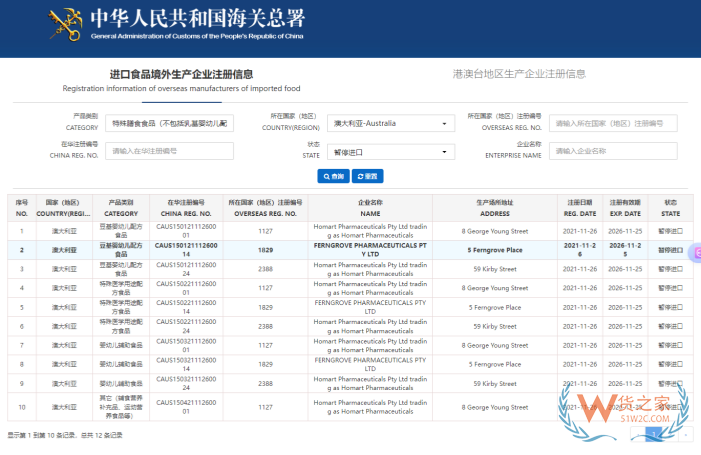Click the EXP. DATE column header
The image size is (701, 455).
[x=625, y=208]
